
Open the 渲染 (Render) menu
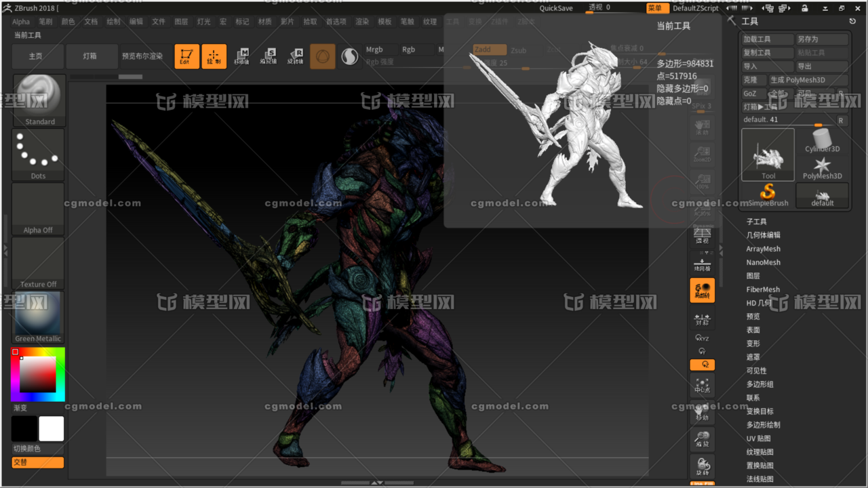363,22
